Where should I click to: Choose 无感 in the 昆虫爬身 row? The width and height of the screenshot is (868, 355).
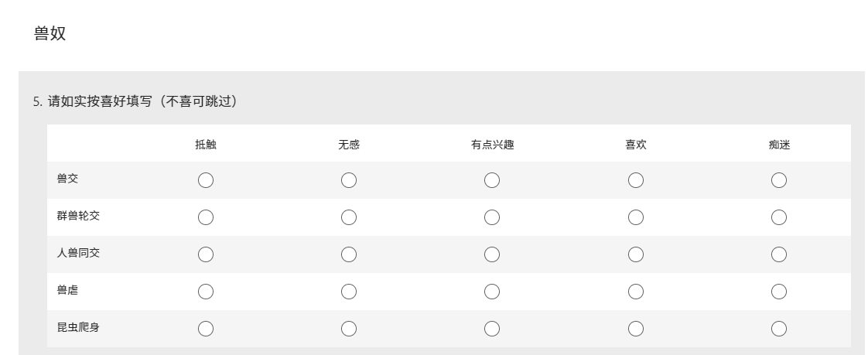pyautogui.click(x=349, y=329)
